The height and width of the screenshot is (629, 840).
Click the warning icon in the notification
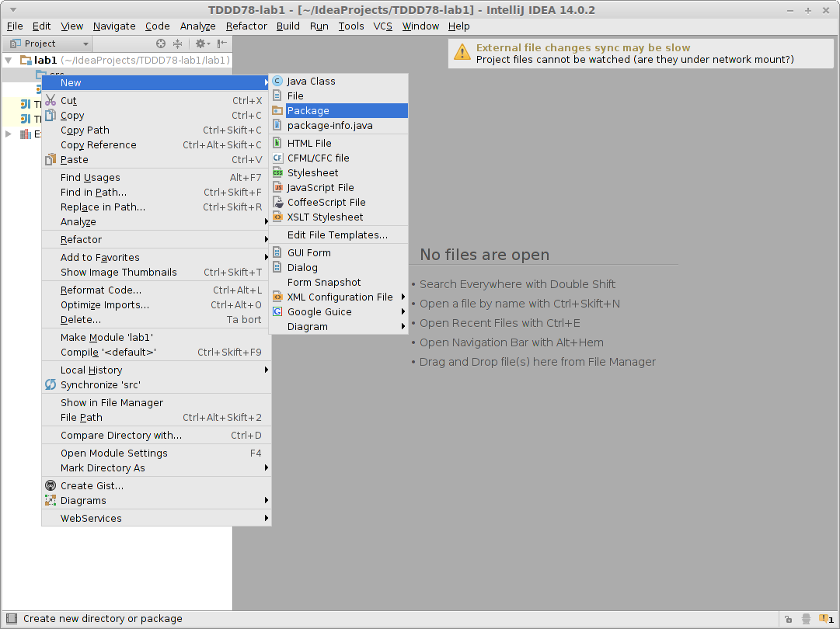point(462,53)
